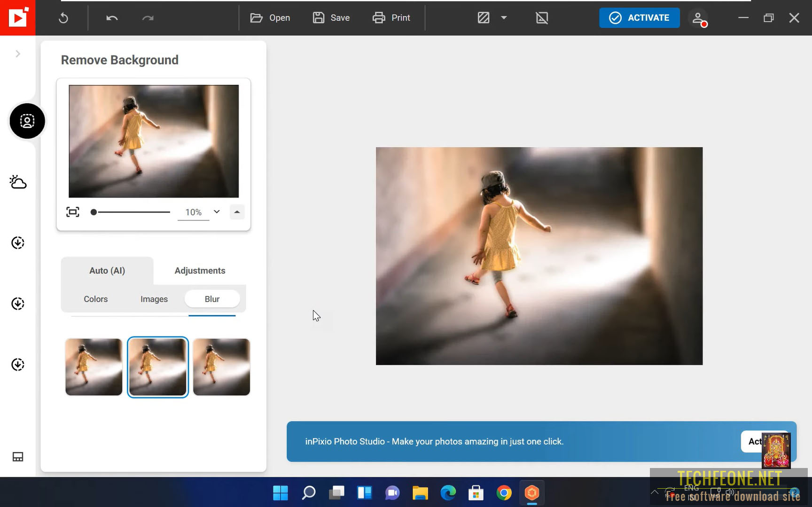812x507 pixels.
Task: Open a file using the Open button
Action: click(270, 17)
